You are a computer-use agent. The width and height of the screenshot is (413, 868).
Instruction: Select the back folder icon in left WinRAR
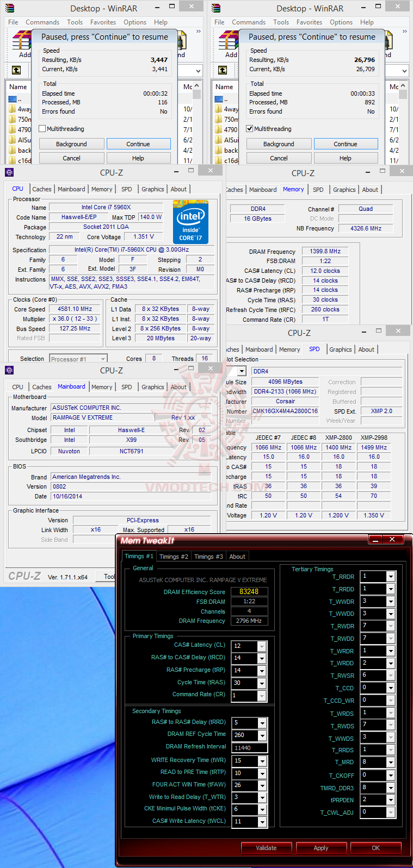pos(13,150)
